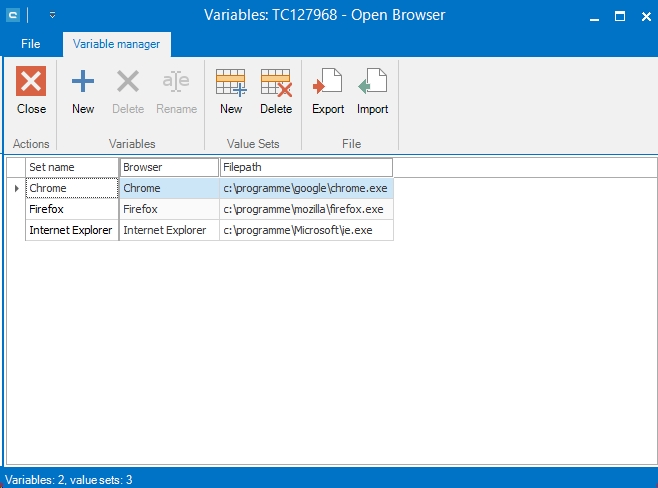Select the Chrome row indicator arrow
This screenshot has height=488, width=658.
pyautogui.click(x=16, y=188)
